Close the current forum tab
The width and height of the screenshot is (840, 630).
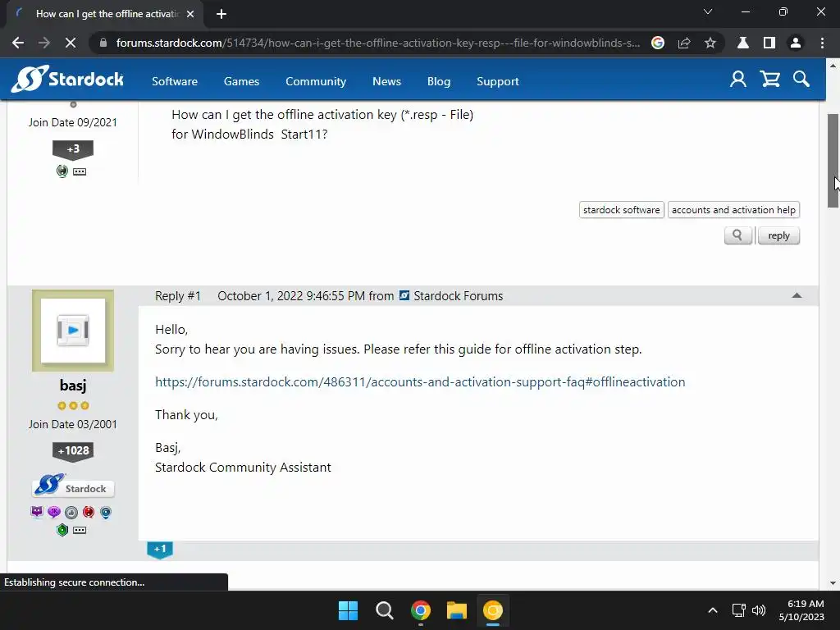click(x=190, y=14)
